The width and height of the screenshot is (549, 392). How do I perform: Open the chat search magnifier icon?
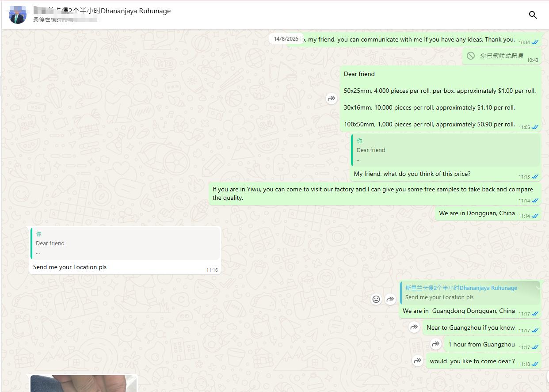(533, 15)
